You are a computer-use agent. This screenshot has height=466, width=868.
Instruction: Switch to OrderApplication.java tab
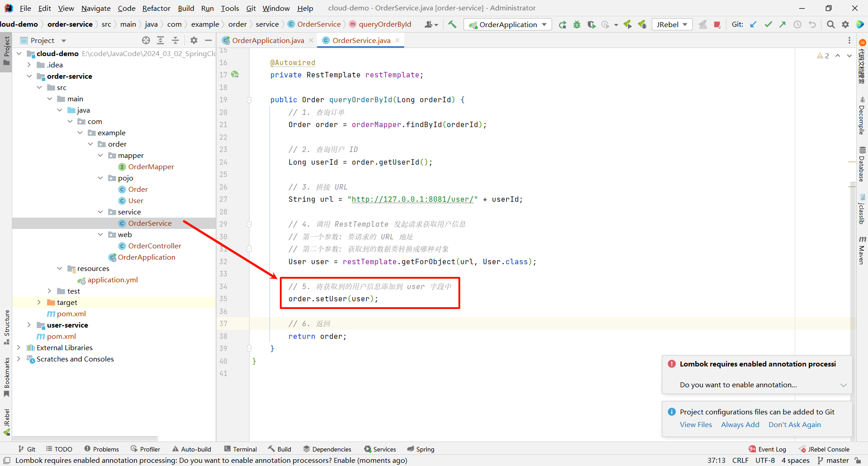268,40
